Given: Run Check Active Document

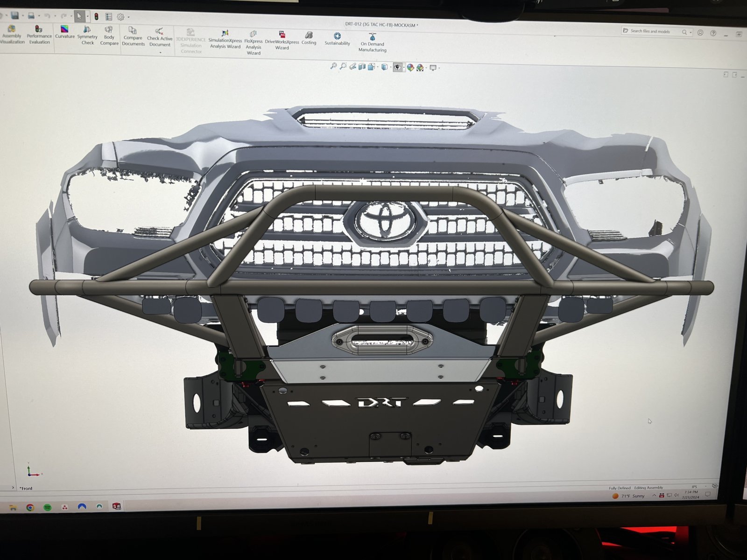Looking at the screenshot, I should (x=160, y=38).
